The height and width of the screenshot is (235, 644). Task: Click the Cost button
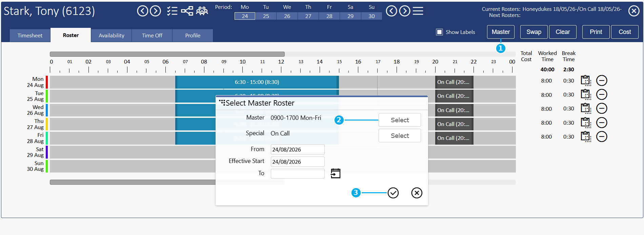625,32
